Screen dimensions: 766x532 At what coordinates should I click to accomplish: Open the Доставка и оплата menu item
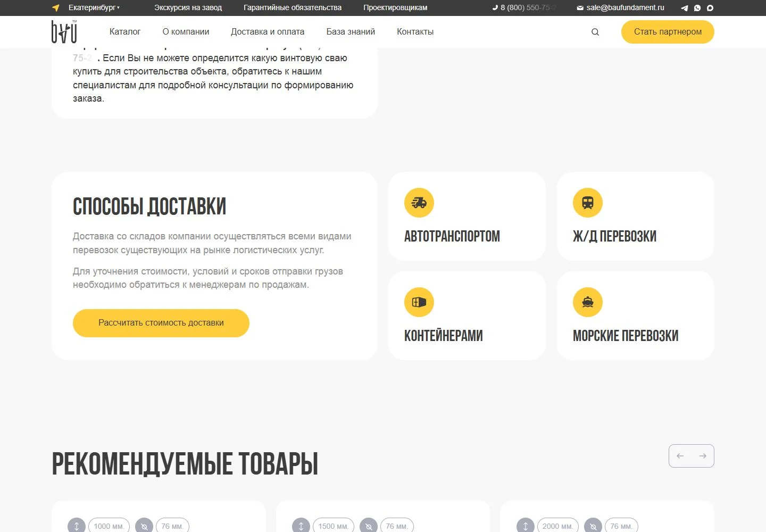(268, 32)
